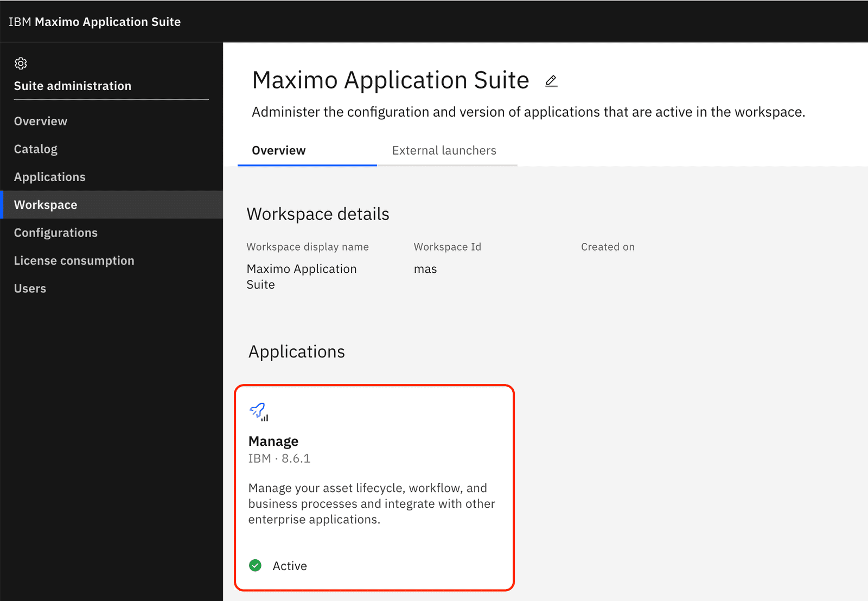Open the Configurations page
The image size is (868, 601).
click(55, 232)
